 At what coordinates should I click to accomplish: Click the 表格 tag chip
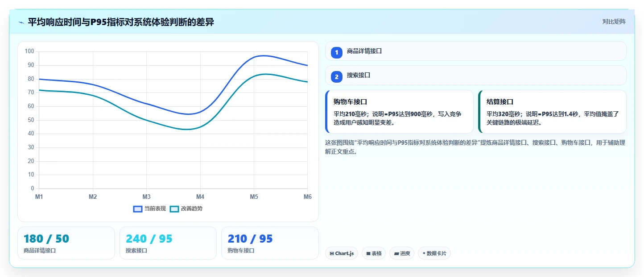374,253
